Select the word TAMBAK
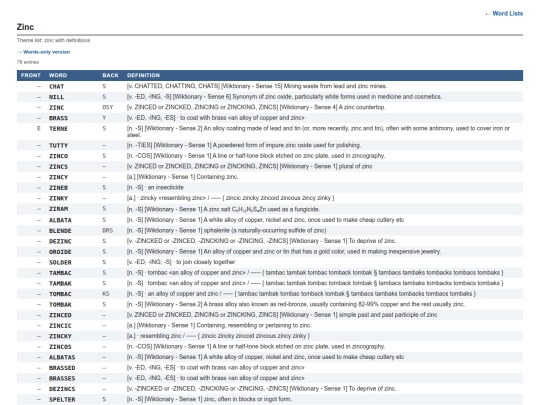 [x=60, y=283]
